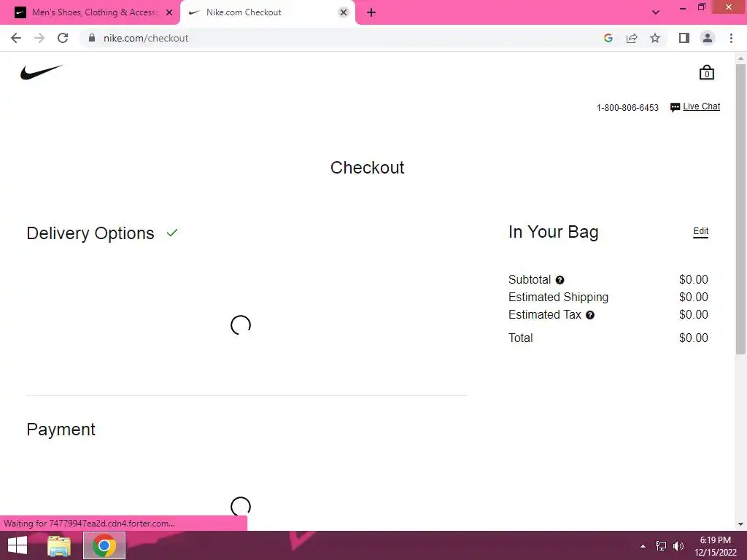This screenshot has width=747, height=560.
Task: Open network status tray icon
Action: 661,545
